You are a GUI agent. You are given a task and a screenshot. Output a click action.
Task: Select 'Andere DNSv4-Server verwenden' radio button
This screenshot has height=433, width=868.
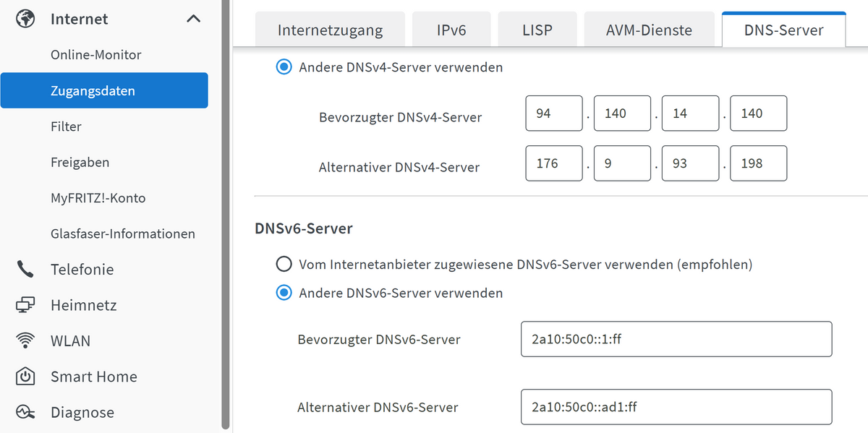coord(285,67)
